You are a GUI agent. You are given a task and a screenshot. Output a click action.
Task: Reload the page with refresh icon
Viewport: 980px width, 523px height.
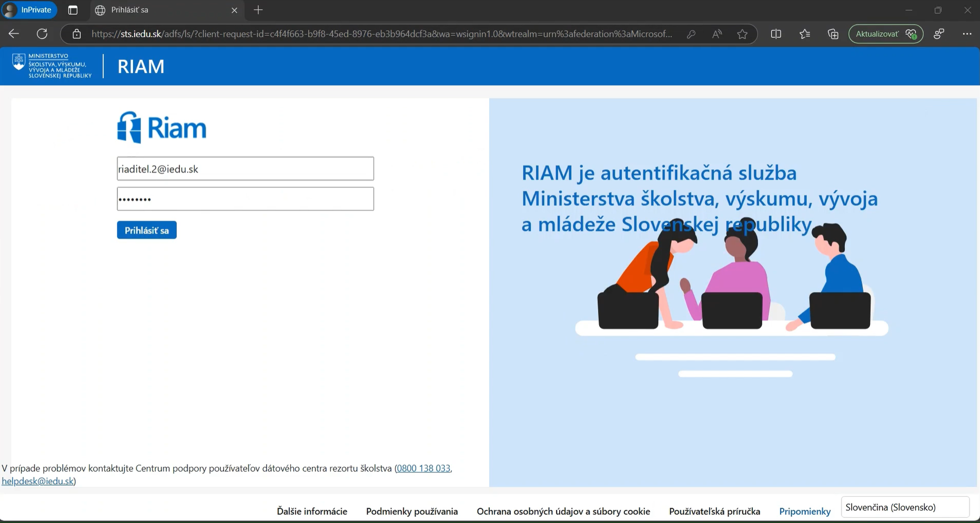click(42, 34)
